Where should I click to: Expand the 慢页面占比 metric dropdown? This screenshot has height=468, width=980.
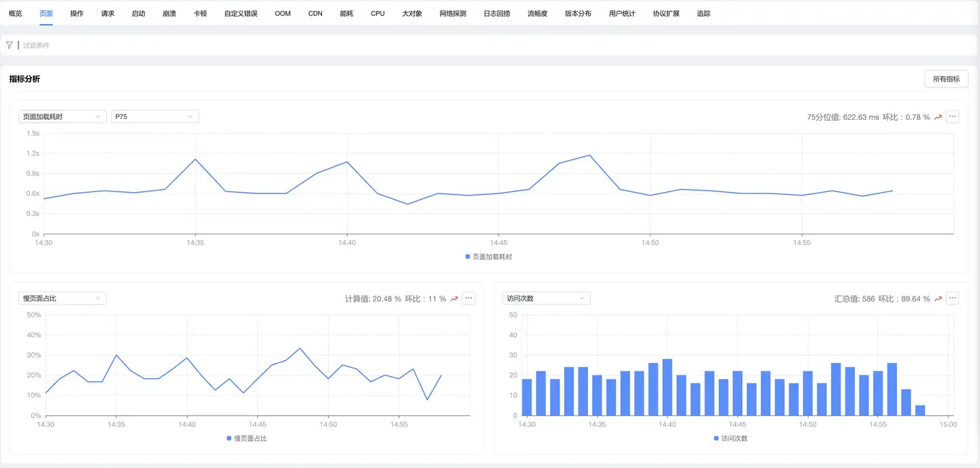(x=63, y=298)
